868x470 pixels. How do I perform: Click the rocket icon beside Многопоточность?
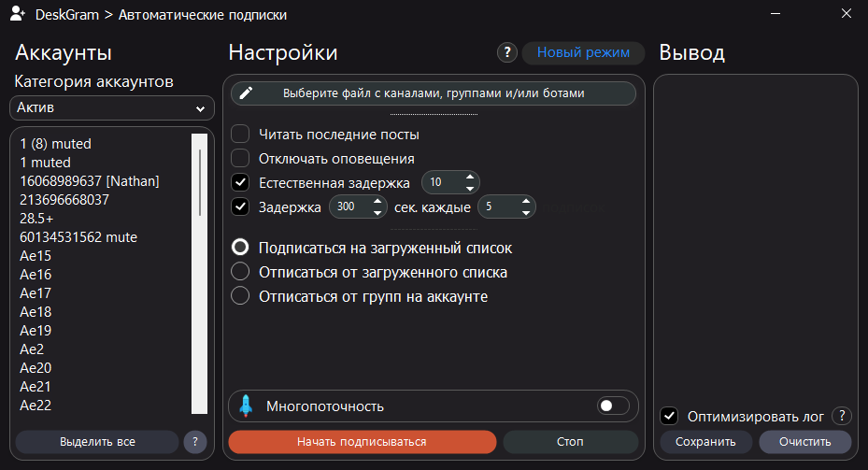[247, 406]
